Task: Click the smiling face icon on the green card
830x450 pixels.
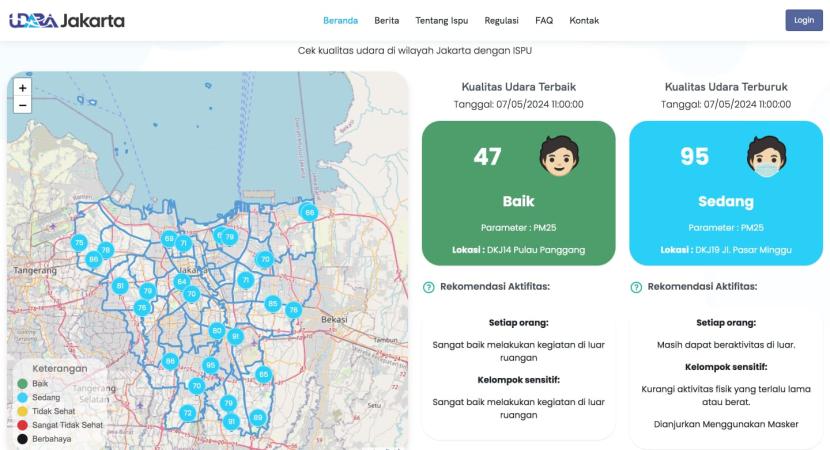Action: (x=559, y=157)
